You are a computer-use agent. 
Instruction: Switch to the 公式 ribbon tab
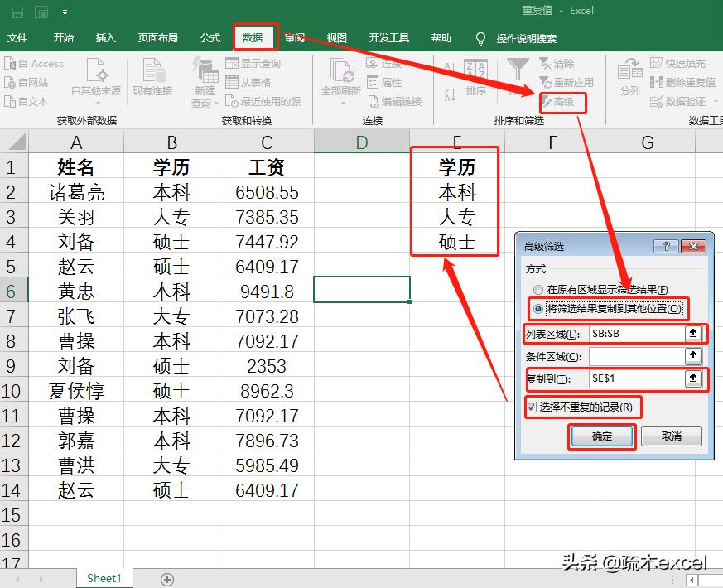[210, 37]
